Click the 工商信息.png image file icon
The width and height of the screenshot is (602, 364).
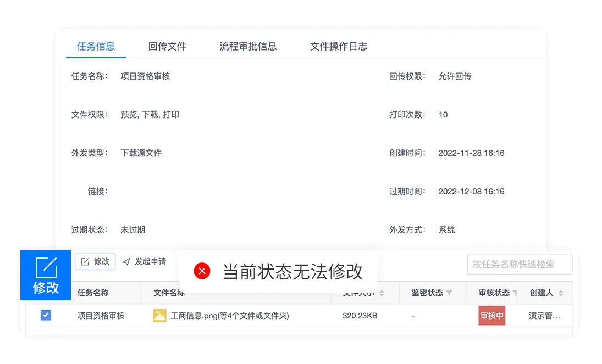tap(160, 316)
